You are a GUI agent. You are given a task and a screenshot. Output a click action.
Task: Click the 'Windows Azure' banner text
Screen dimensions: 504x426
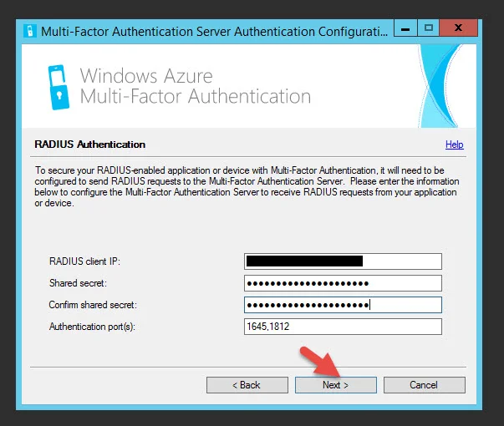(146, 76)
